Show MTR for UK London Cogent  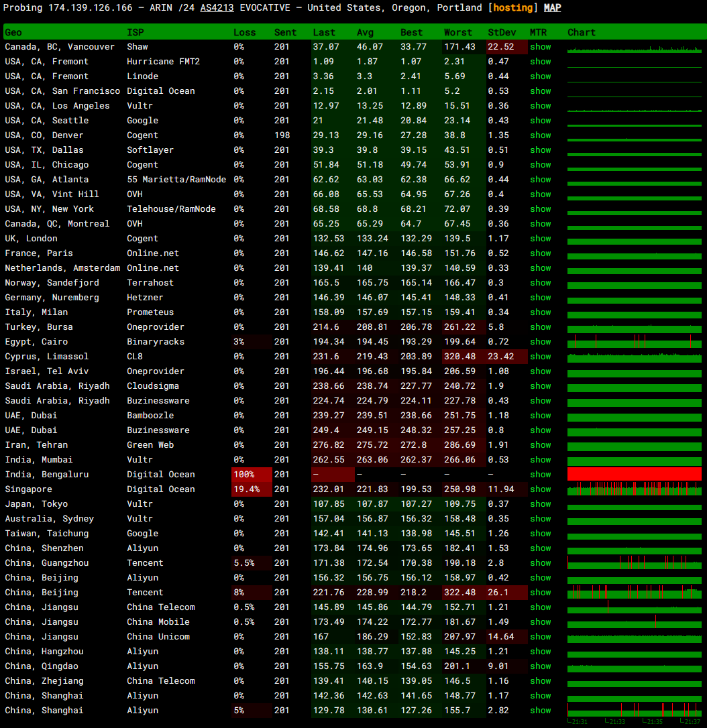click(x=541, y=239)
